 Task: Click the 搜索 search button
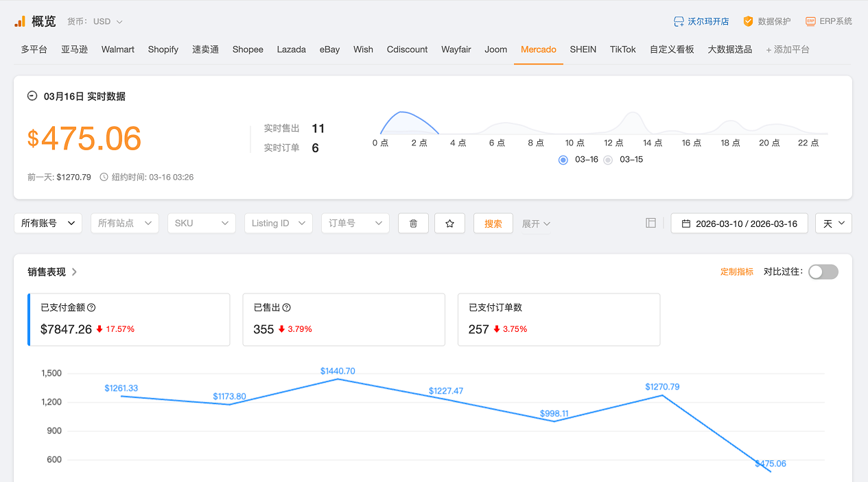tap(493, 224)
